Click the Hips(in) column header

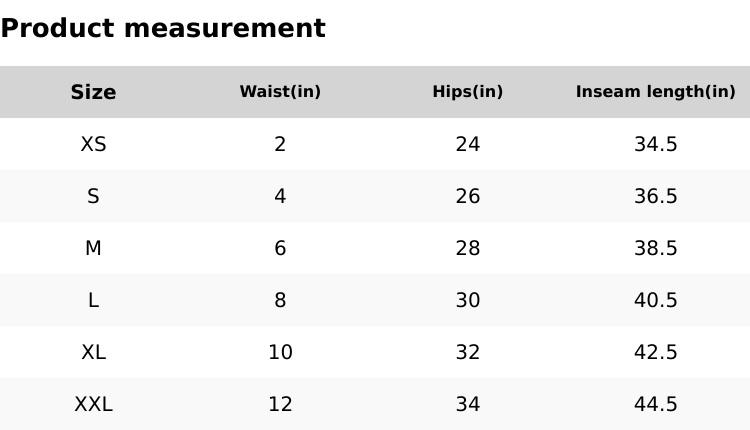pyautogui.click(x=468, y=92)
